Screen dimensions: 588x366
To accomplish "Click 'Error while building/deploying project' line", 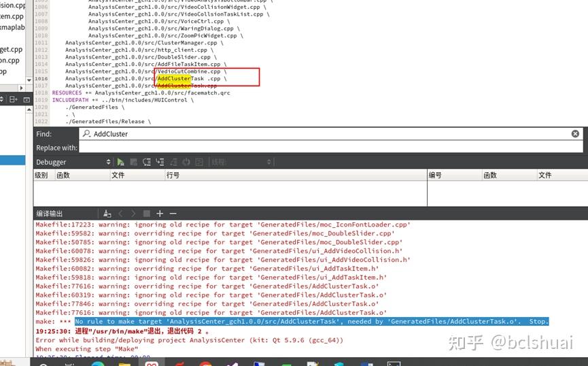I will pyautogui.click(x=190, y=340).
